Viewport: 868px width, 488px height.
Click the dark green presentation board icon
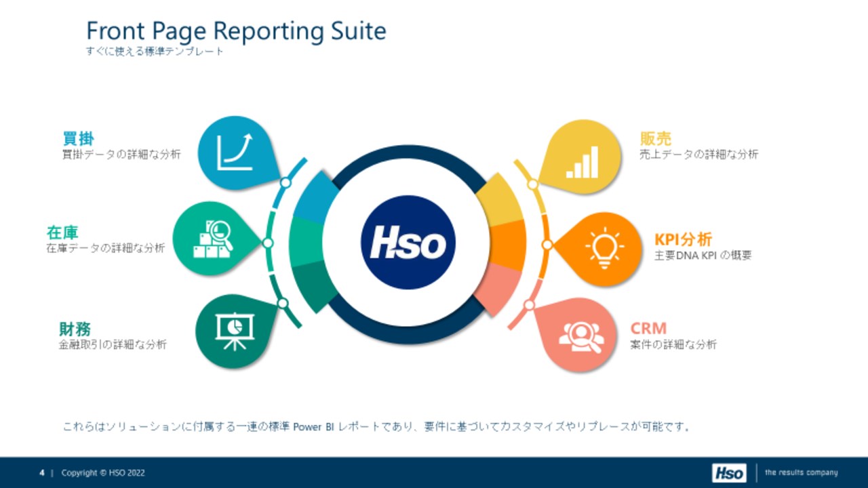[x=234, y=330]
